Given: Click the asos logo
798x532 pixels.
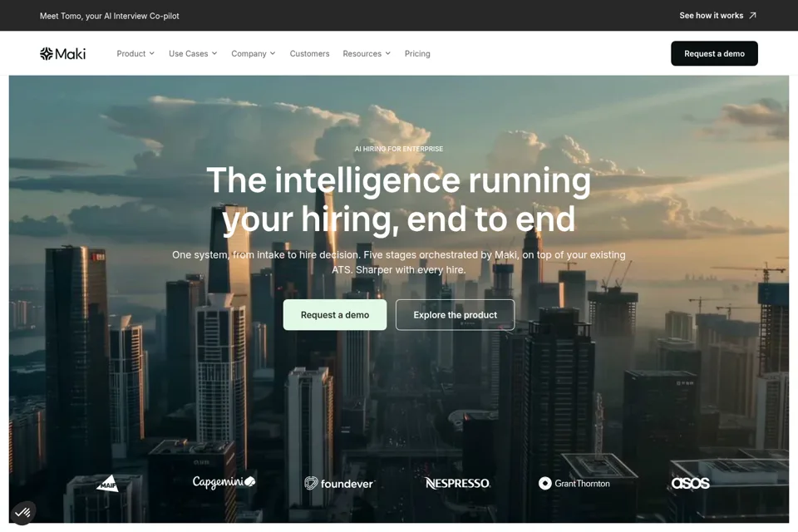Looking at the screenshot, I should [x=690, y=483].
